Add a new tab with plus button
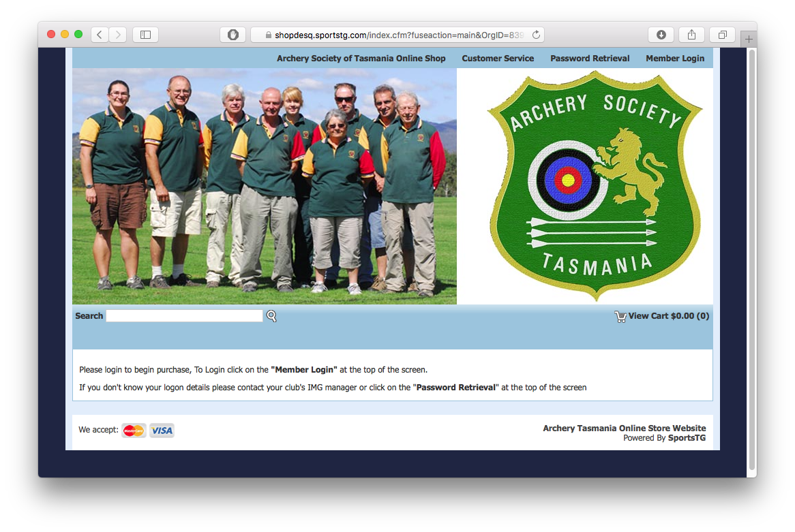 [749, 39]
